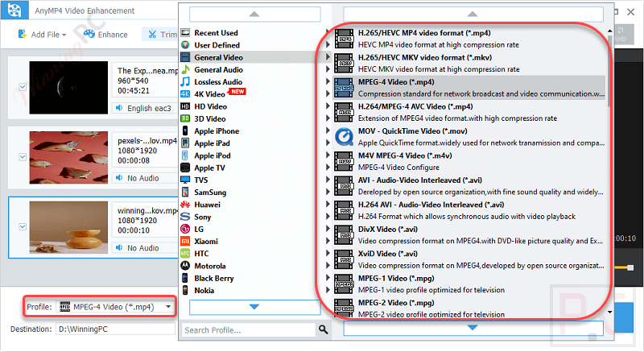
Task: Click the 3D Video category icon
Action: point(185,118)
